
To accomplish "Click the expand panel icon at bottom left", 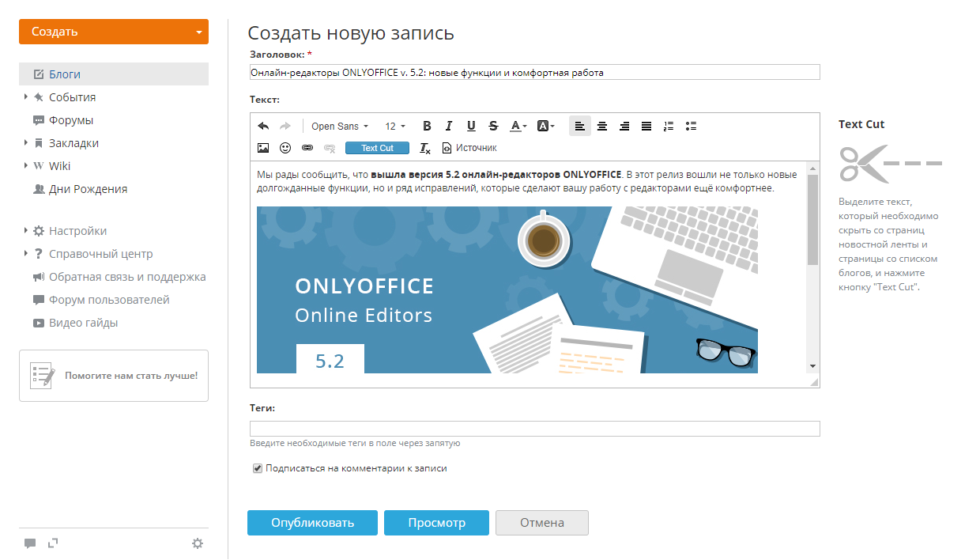I will [x=53, y=543].
